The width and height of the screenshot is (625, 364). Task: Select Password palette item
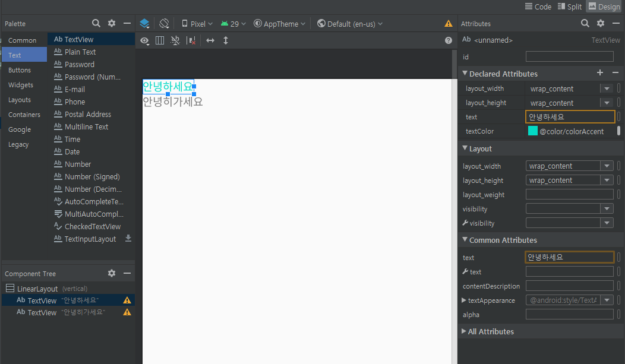click(x=91, y=64)
